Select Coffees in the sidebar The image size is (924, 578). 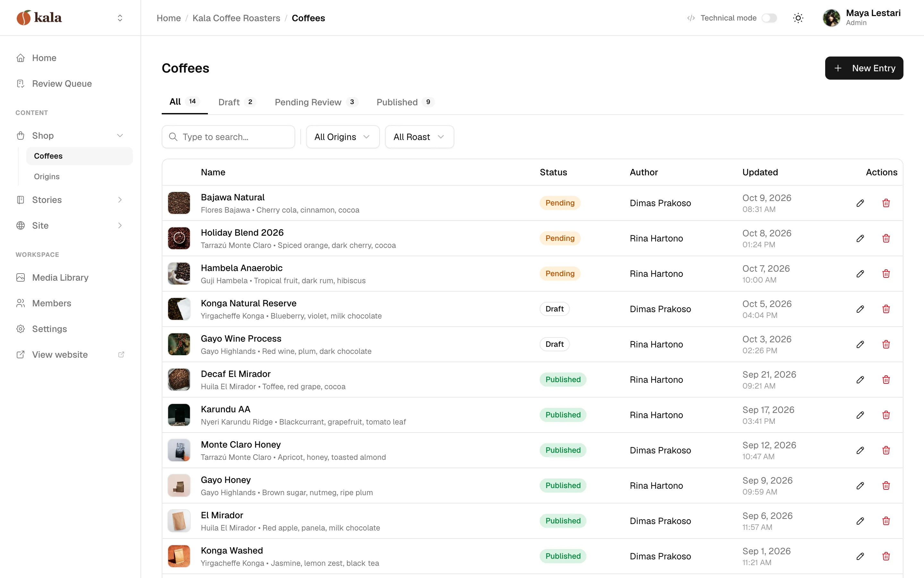pyautogui.click(x=80, y=156)
